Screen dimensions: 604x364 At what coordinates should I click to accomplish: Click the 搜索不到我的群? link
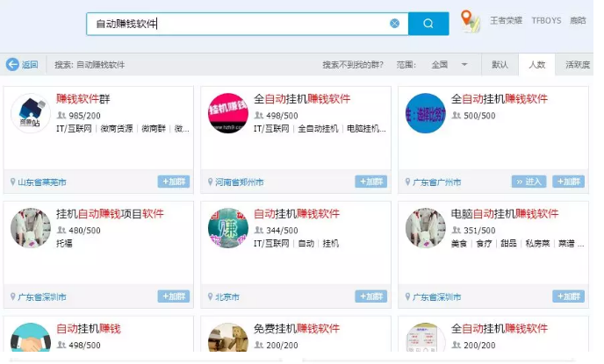coord(353,65)
